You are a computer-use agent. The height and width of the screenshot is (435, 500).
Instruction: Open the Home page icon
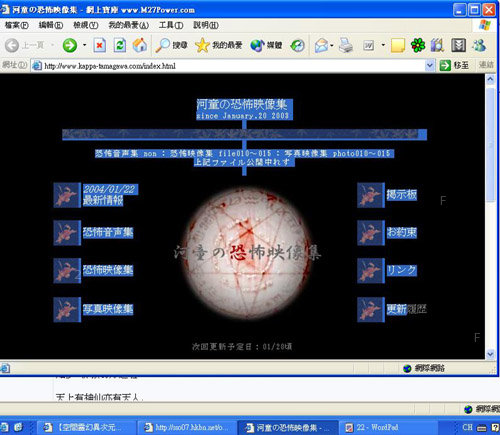(140, 45)
